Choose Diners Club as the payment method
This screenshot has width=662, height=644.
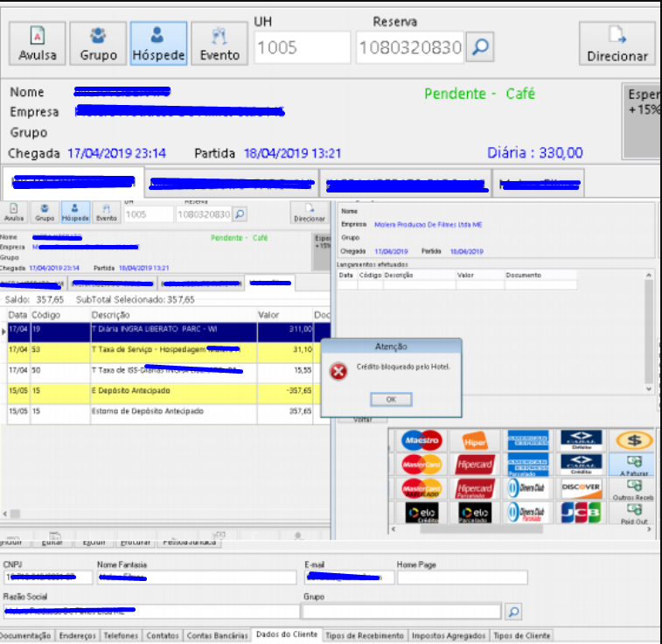coord(528,488)
